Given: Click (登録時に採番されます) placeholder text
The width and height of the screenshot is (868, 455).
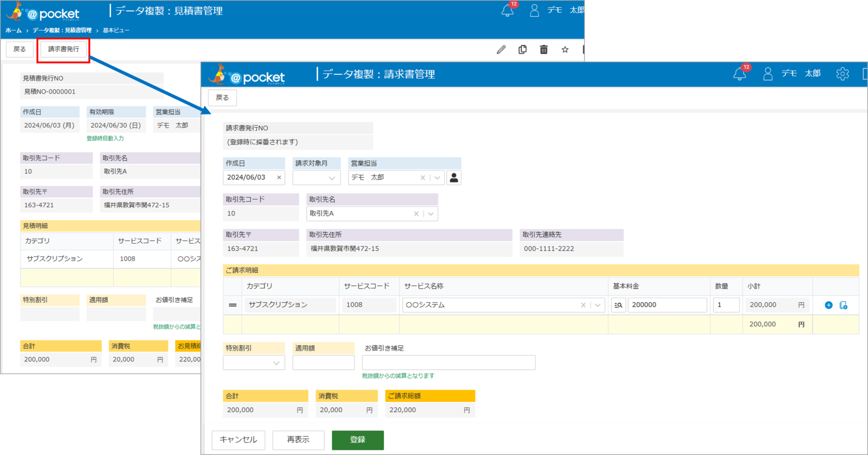Looking at the screenshot, I should (263, 142).
